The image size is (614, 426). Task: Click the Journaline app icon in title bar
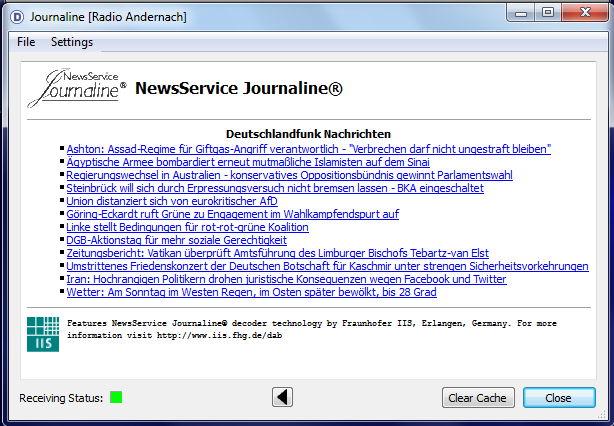coord(17,17)
